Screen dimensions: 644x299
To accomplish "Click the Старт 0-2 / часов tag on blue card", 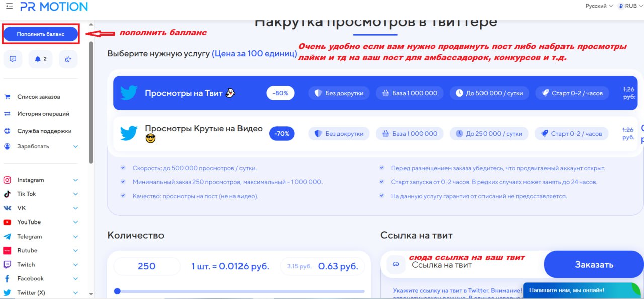I will tap(572, 93).
